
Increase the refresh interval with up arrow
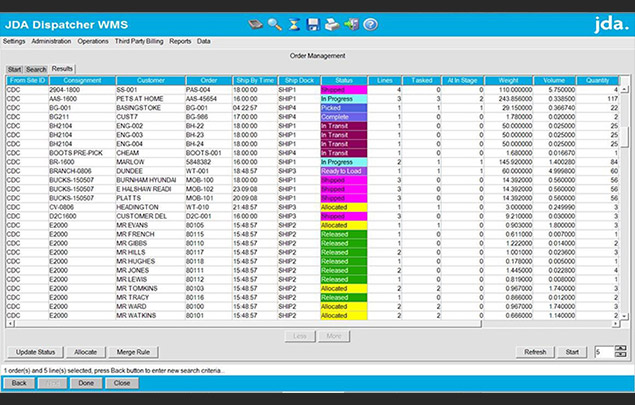[620, 348]
